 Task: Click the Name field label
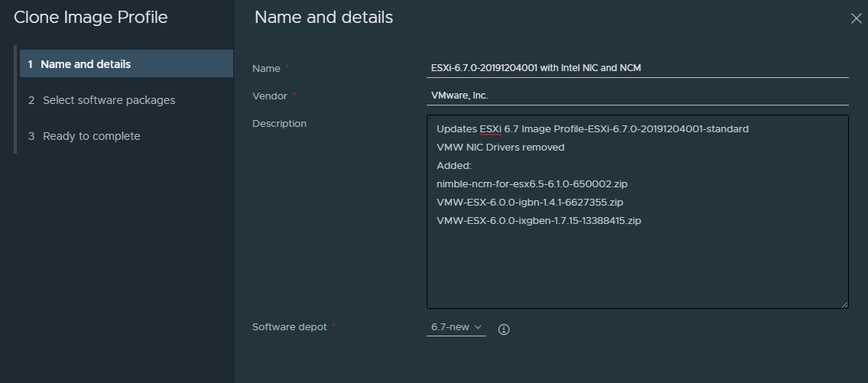(x=266, y=69)
